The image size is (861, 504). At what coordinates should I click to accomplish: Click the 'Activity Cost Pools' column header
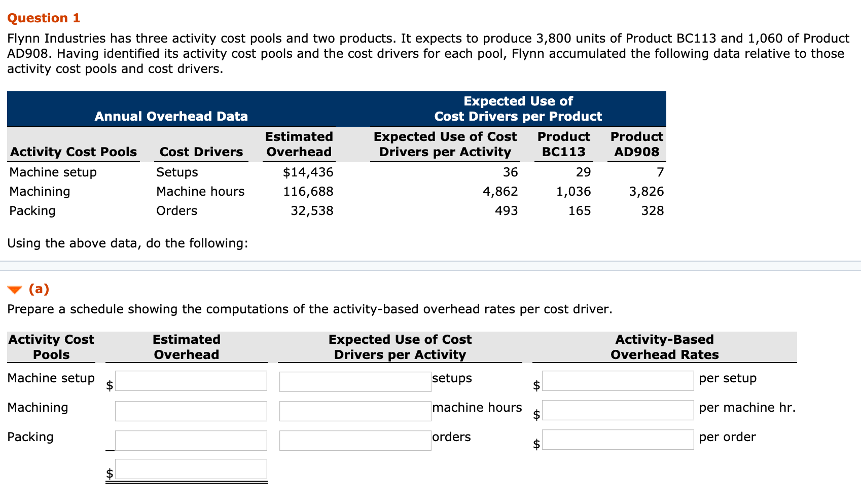click(74, 152)
